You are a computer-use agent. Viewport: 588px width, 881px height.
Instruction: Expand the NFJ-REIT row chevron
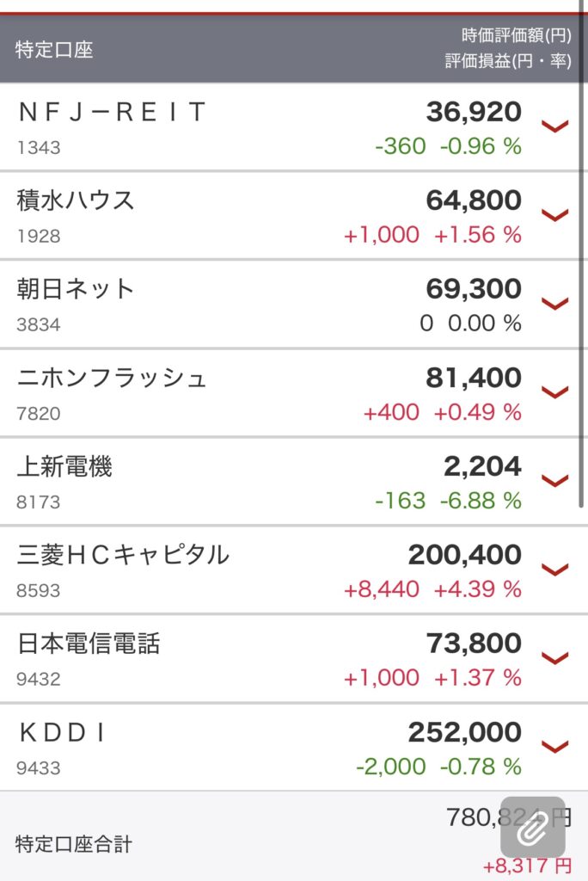tap(554, 126)
